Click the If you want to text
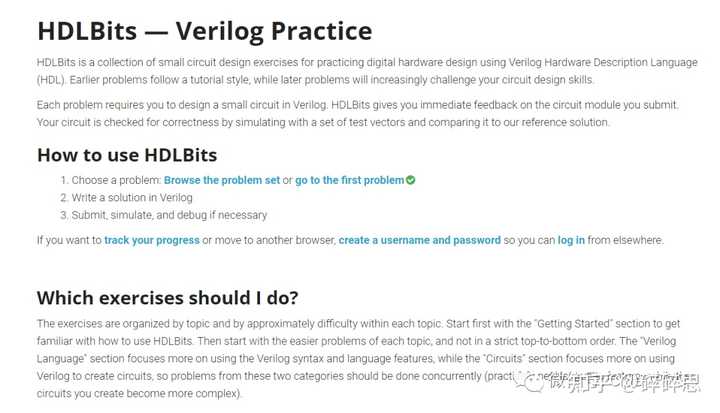 69,240
